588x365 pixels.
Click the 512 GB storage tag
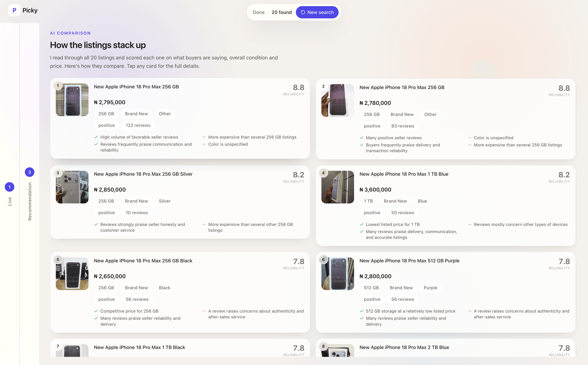pyautogui.click(x=371, y=288)
